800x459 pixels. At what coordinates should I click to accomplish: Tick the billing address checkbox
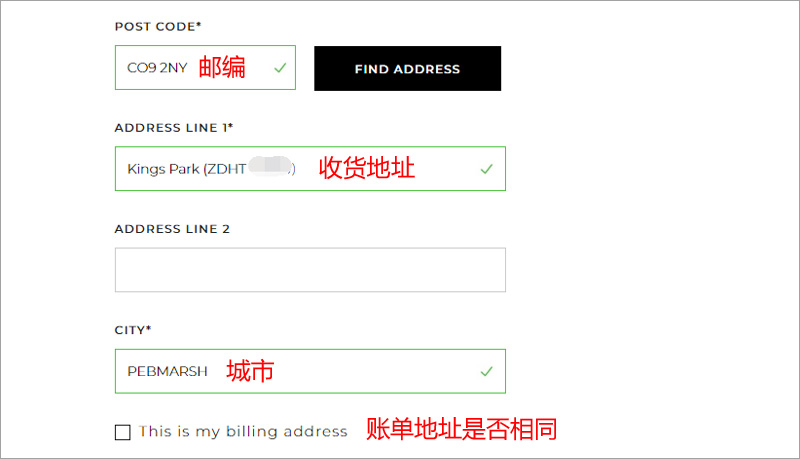click(123, 432)
